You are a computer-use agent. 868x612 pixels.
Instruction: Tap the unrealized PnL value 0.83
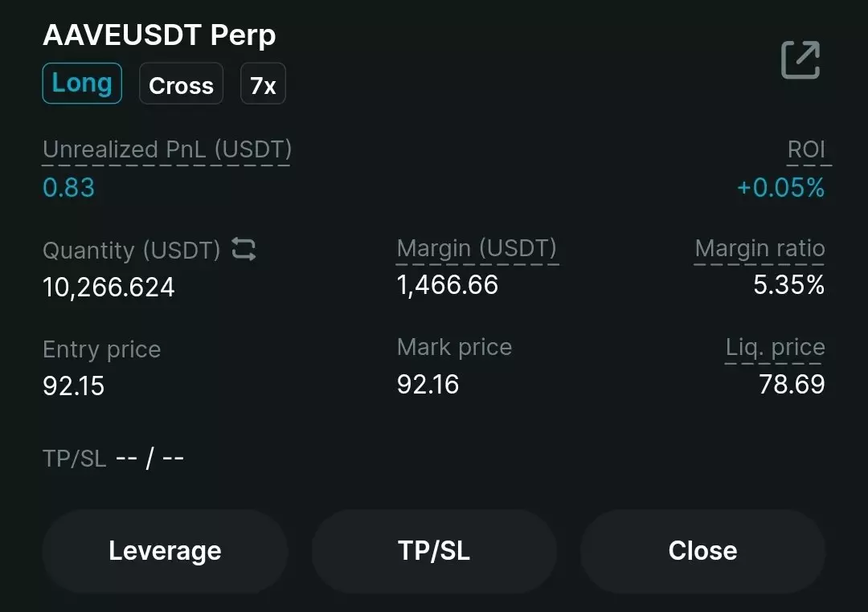coord(68,188)
